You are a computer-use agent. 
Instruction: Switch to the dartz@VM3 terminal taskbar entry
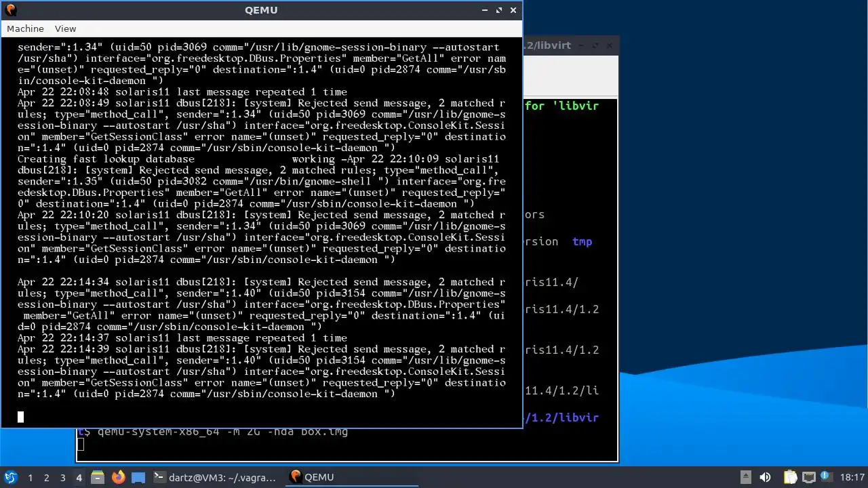click(x=216, y=477)
